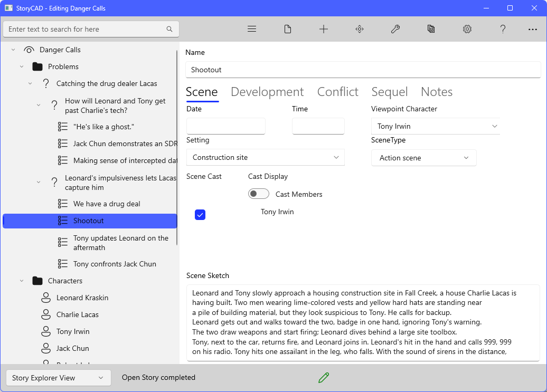Click the wrench tools icon
The height and width of the screenshot is (392, 547).
coord(395,29)
